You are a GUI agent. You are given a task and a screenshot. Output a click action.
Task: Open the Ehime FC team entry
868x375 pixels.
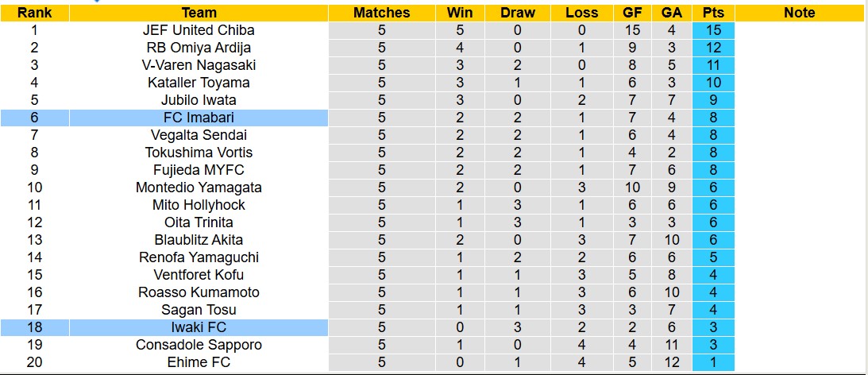coord(199,362)
